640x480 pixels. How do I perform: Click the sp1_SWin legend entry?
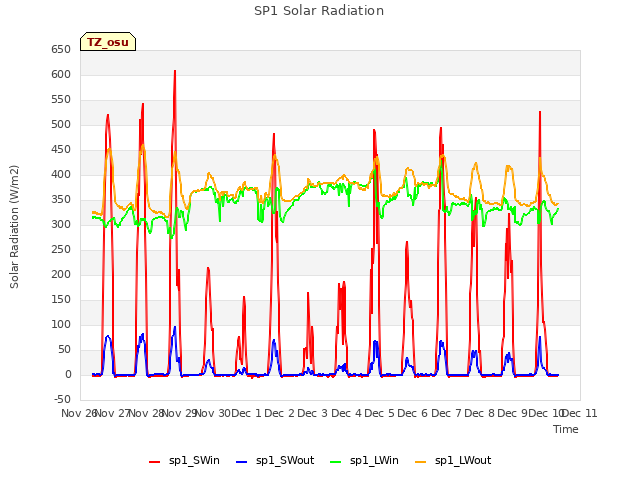[184, 461]
